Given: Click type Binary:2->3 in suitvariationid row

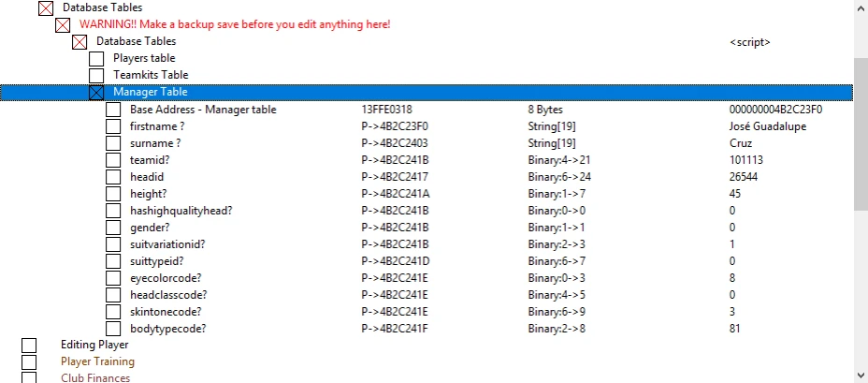Looking at the screenshot, I should point(557,244).
